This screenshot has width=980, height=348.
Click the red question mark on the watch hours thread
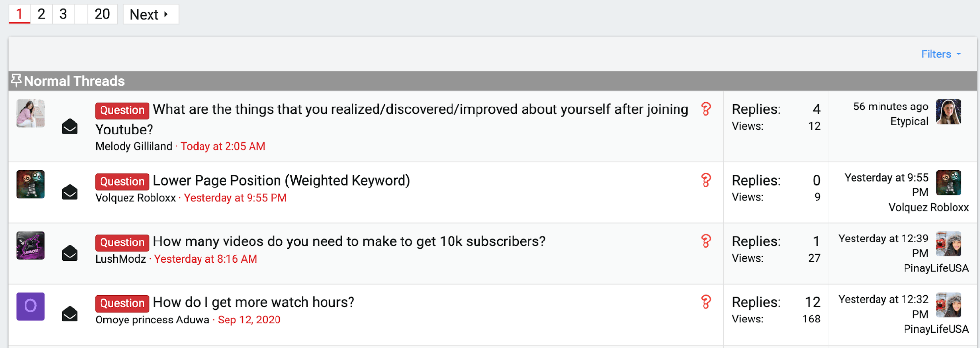(706, 303)
